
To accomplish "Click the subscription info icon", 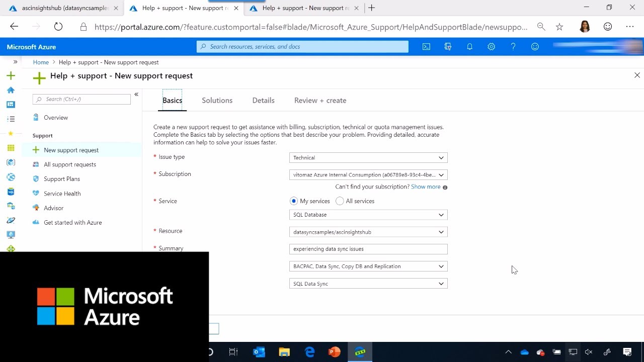I will (445, 187).
